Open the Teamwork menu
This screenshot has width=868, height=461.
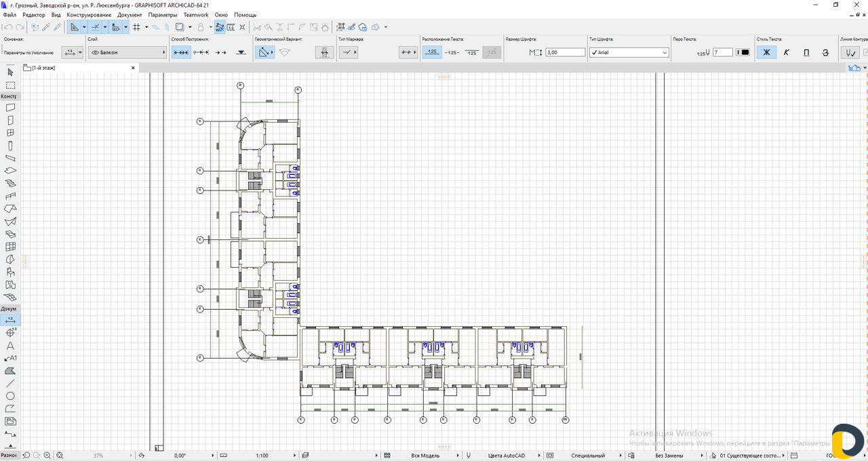[x=196, y=14]
